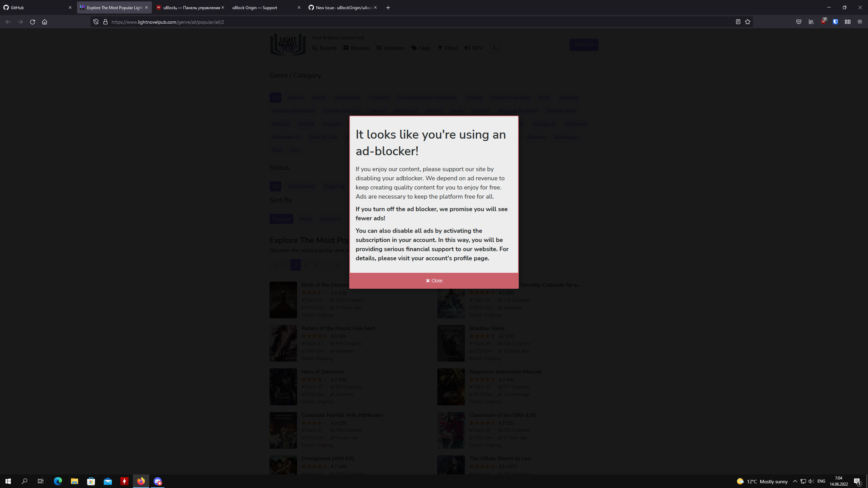Open the Firefox hamburger application menu
The width and height of the screenshot is (868, 488).
point(860,22)
